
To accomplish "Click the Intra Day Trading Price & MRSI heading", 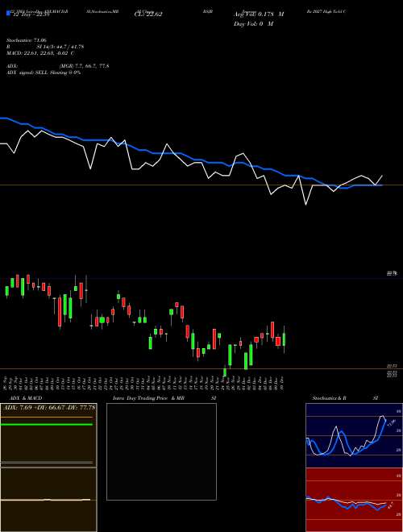I will pos(164,398).
